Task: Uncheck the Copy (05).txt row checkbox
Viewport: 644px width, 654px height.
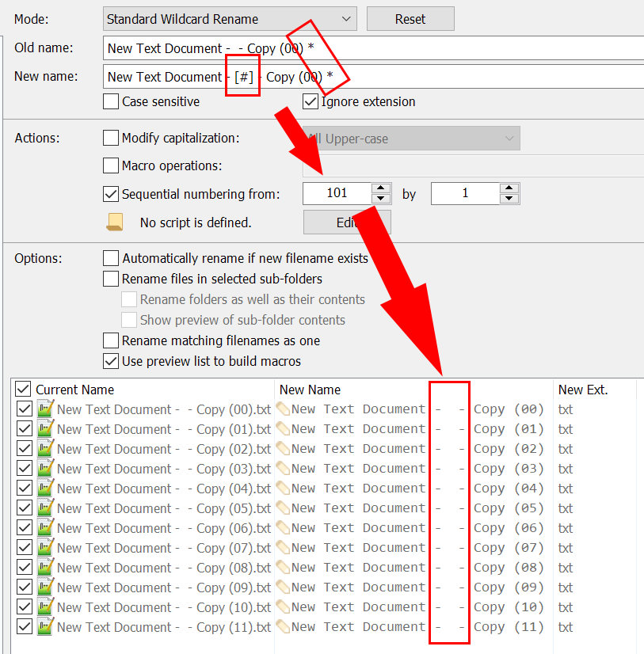Action: [25, 508]
